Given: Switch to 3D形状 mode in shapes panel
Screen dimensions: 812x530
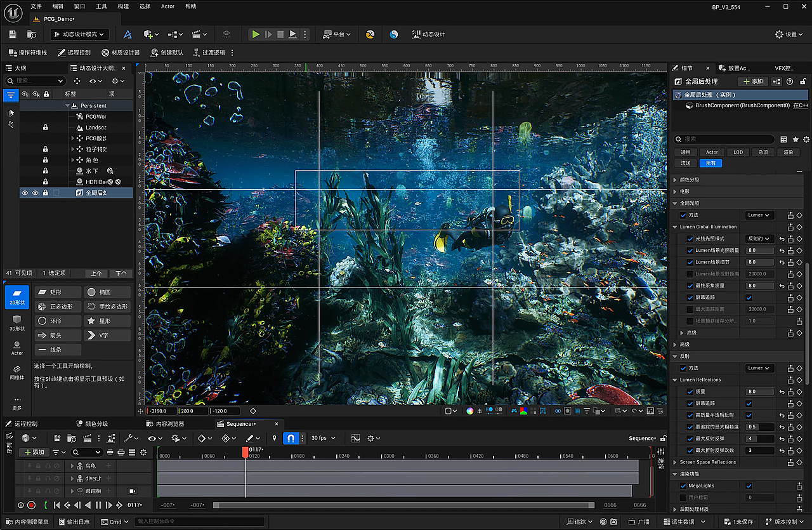Looking at the screenshot, I should click(16, 321).
